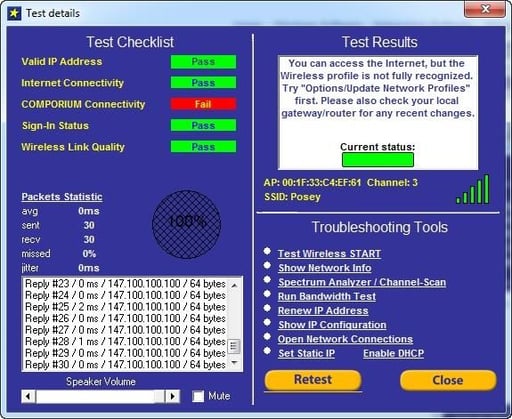This screenshot has height=419, width=512.
Task: Click Speaker Volume right arrow
Action: coord(172,396)
